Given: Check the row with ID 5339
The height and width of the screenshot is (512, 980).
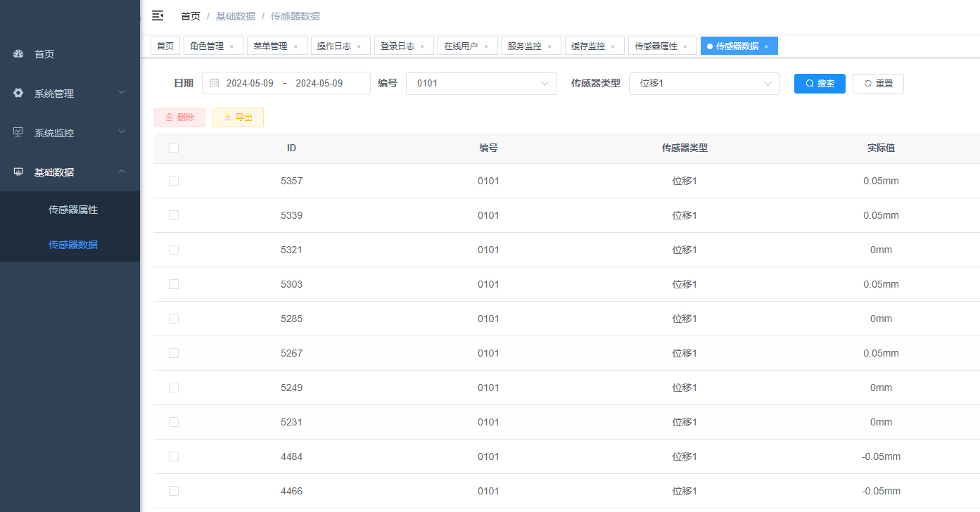Looking at the screenshot, I should (x=174, y=215).
